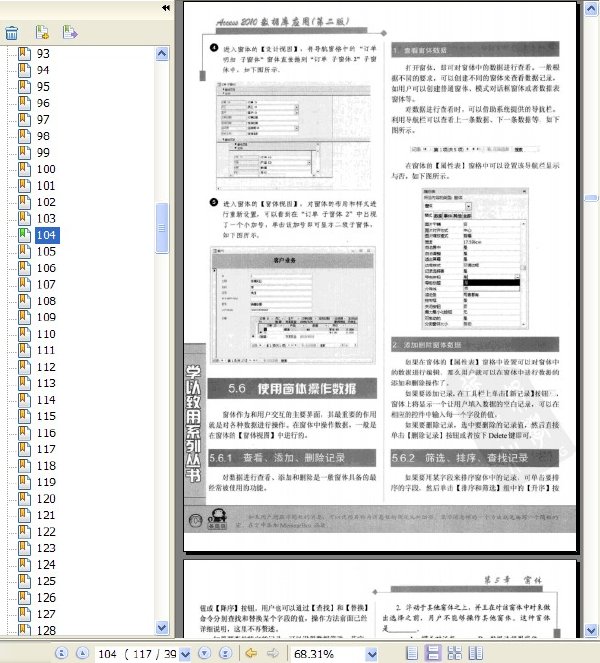Open bookmark 106

pyautogui.click(x=46, y=268)
